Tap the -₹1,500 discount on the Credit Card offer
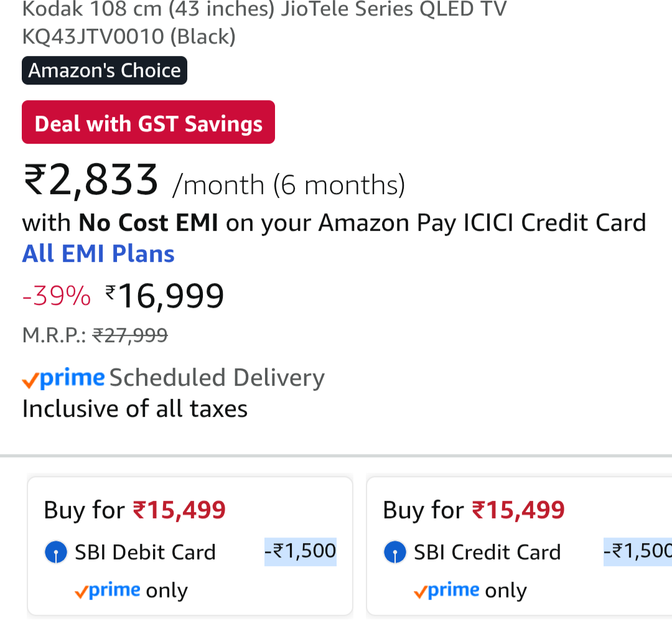The height and width of the screenshot is (629, 672). [x=638, y=551]
